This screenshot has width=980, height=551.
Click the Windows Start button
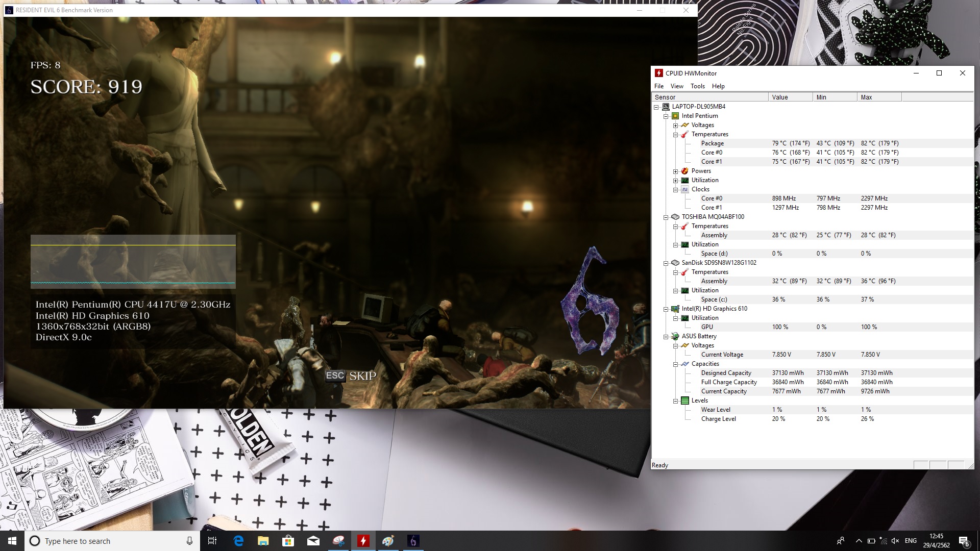point(12,541)
